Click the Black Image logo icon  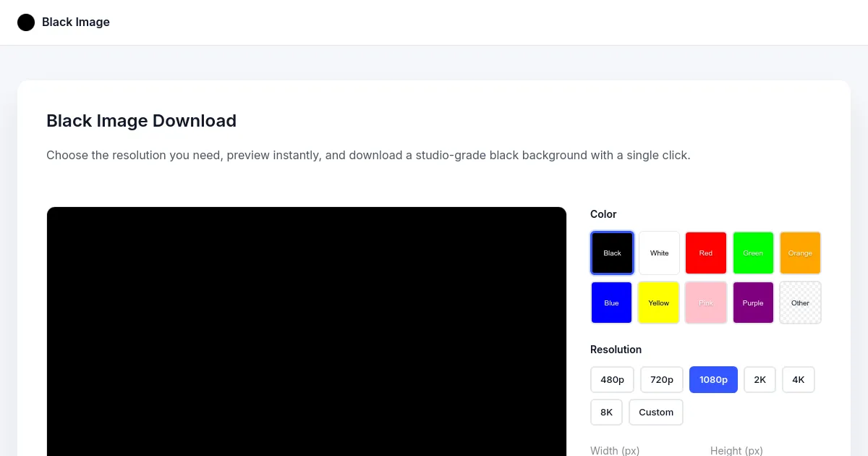tap(26, 22)
